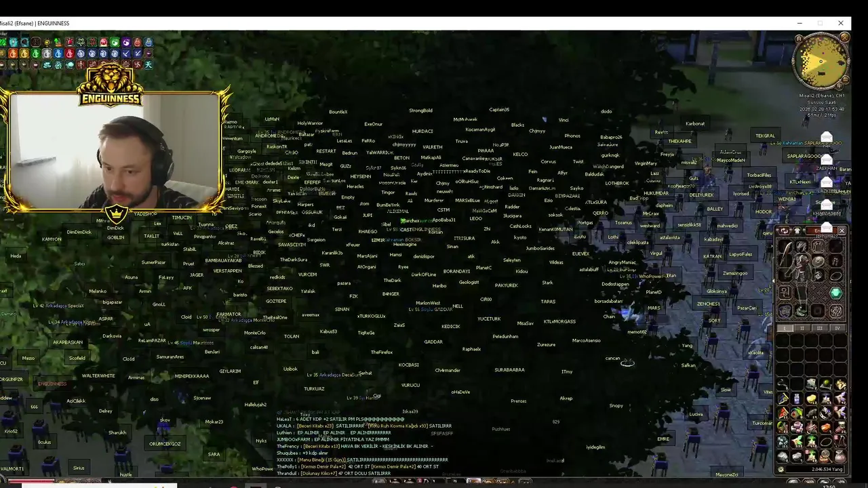
Task: Click the teal 天 character buff icon
Action: [149, 64]
